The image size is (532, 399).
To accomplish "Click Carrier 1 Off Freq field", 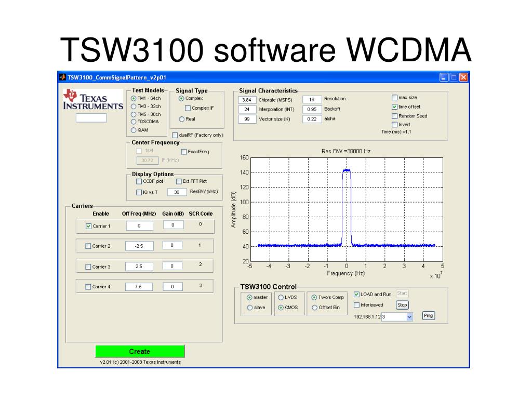I will (139, 225).
